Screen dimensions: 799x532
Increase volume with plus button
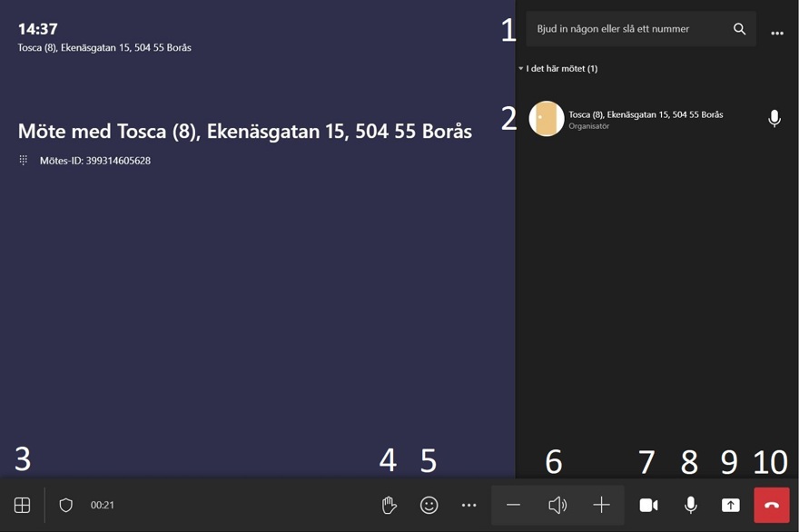[x=601, y=505]
